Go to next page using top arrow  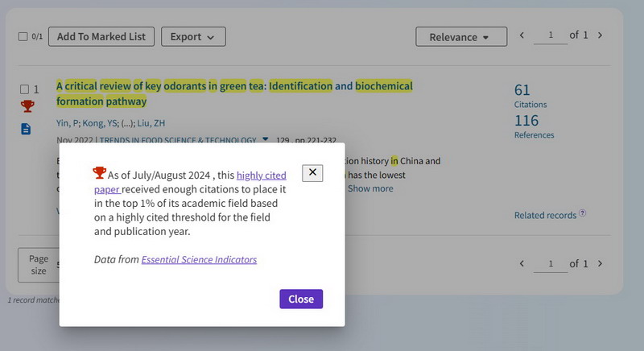click(600, 35)
